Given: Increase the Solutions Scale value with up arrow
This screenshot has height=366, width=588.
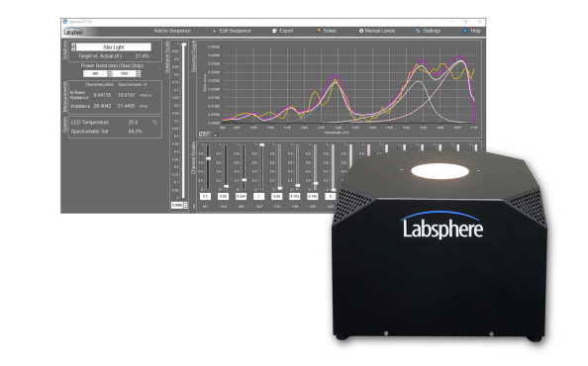Looking at the screenshot, I should pyautogui.click(x=185, y=204).
